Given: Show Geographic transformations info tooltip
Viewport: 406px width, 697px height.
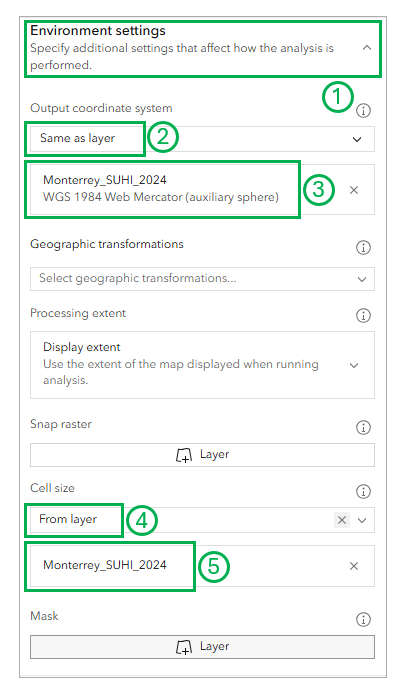Looking at the screenshot, I should [x=363, y=248].
